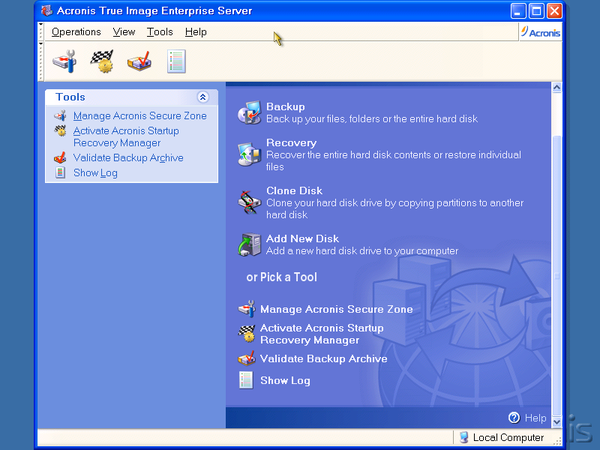Click the Recovery task icon
Viewport: 600px width, 450px height.
click(x=249, y=154)
